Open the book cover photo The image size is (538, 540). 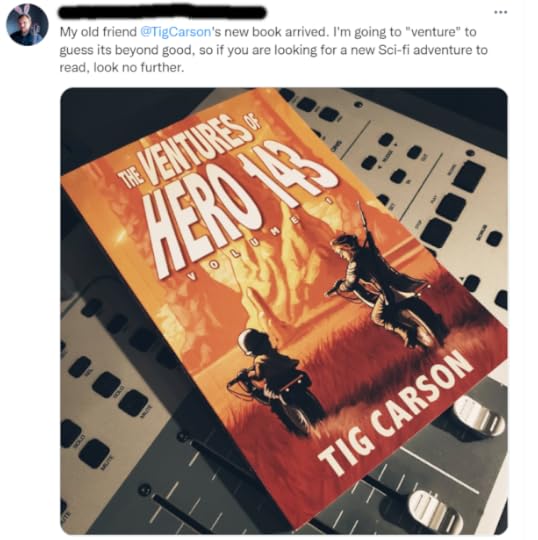click(x=284, y=311)
